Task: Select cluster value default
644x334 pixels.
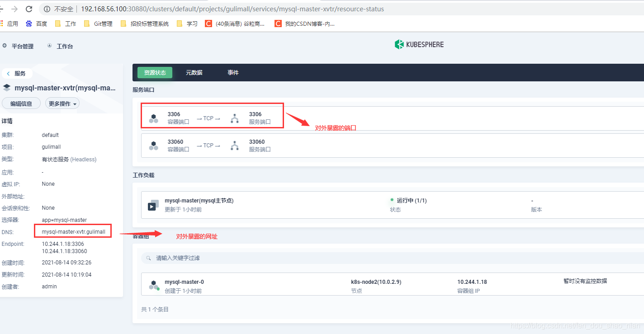Action: point(50,135)
